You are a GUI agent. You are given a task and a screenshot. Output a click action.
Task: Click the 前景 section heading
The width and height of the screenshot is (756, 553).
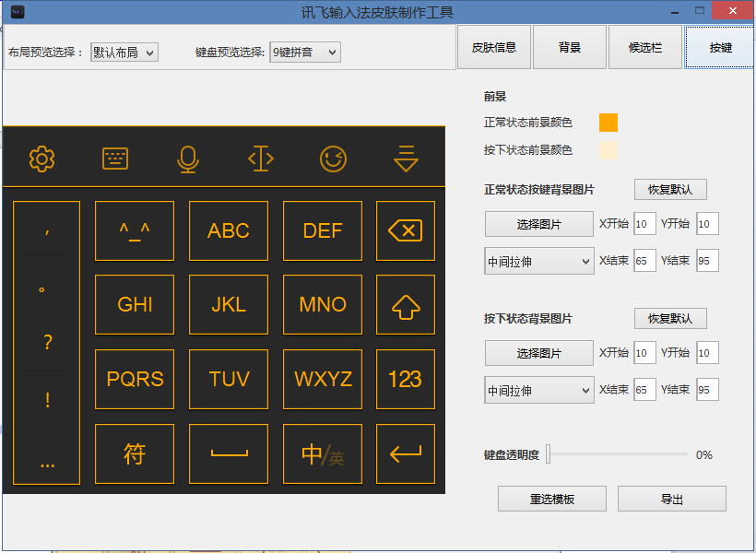pos(495,97)
